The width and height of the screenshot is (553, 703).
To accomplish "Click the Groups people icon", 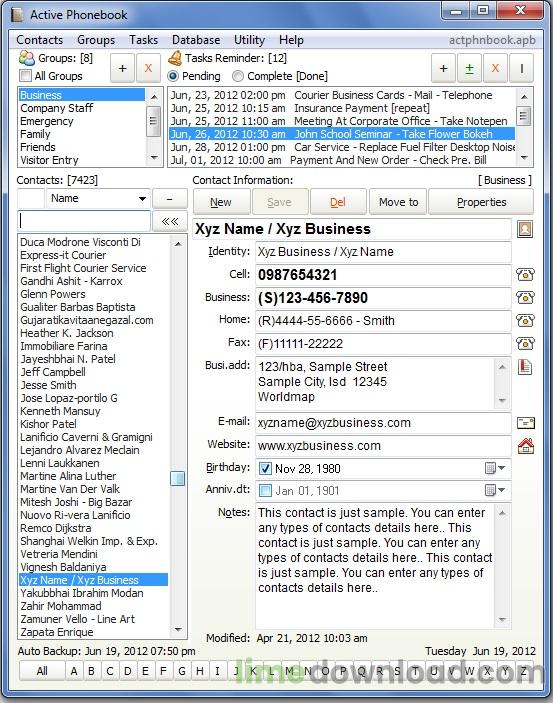I will click(26, 58).
